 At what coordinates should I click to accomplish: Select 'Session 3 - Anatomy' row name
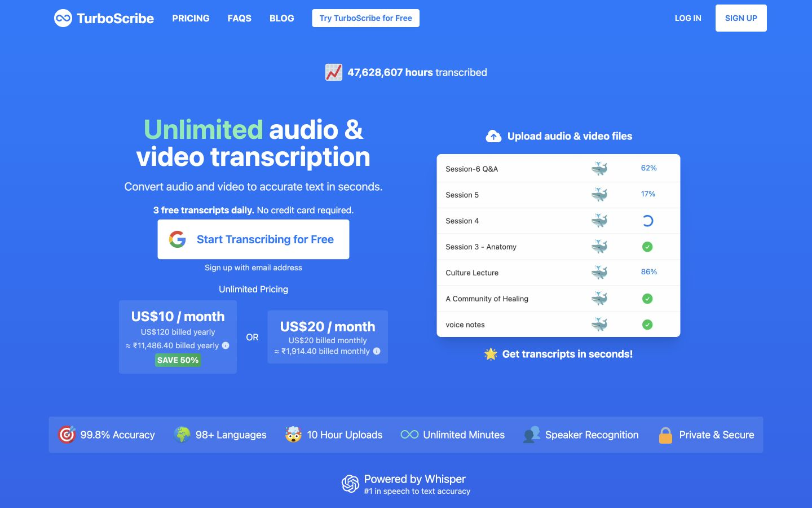tap(481, 247)
